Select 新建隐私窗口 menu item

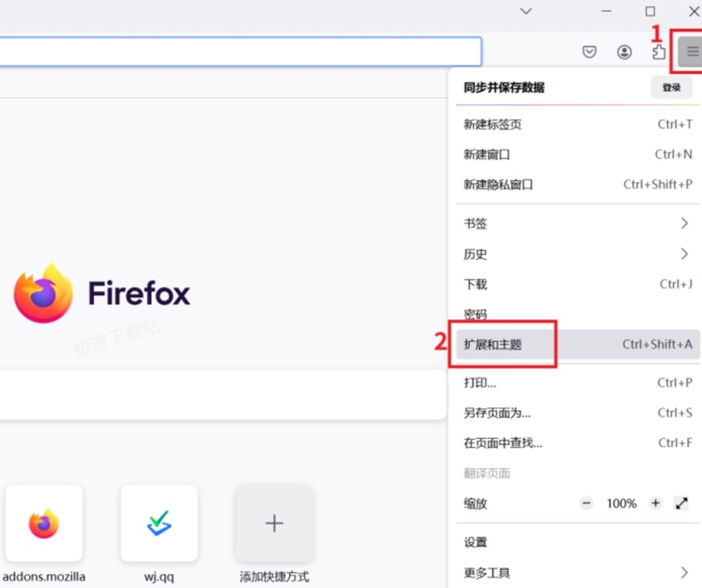click(x=578, y=184)
